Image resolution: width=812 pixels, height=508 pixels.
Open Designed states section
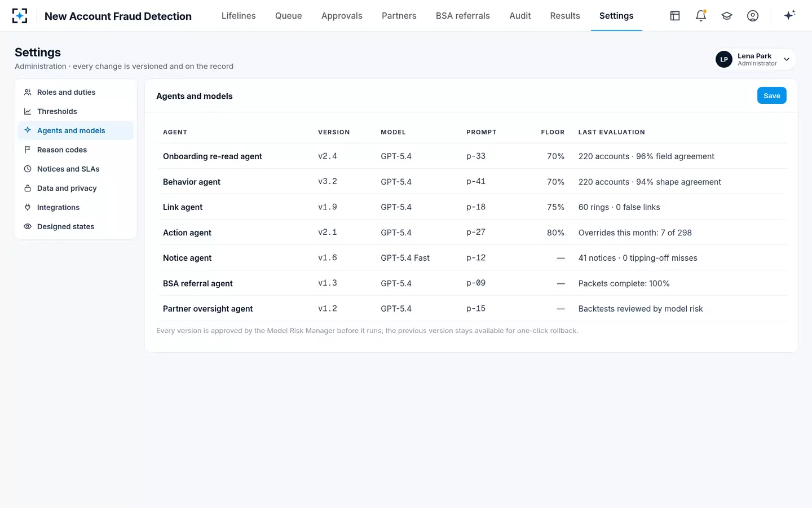coord(76,226)
